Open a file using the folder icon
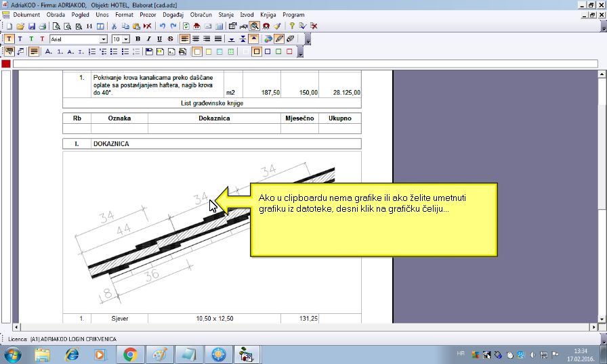This screenshot has width=607, height=364. coord(20,26)
